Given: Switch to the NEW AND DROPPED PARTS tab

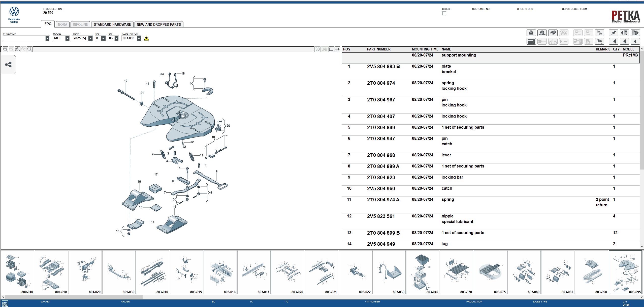Looking at the screenshot, I should (x=159, y=24).
